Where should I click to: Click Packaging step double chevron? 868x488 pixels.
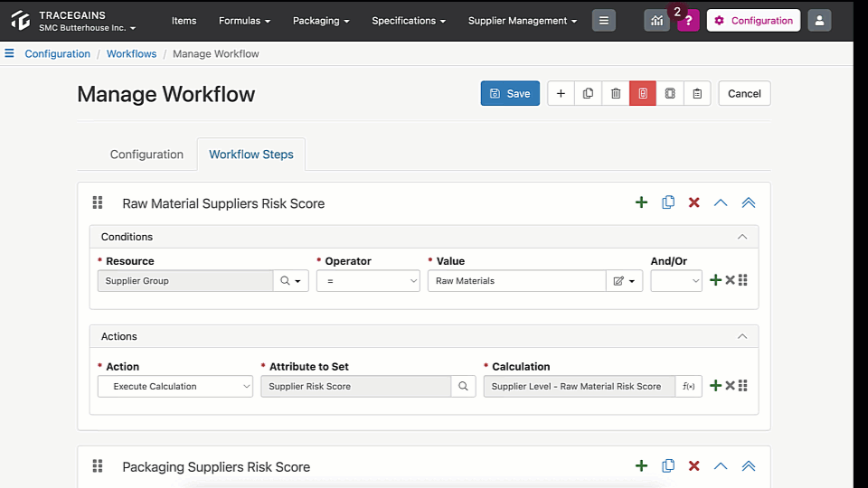[x=749, y=466]
